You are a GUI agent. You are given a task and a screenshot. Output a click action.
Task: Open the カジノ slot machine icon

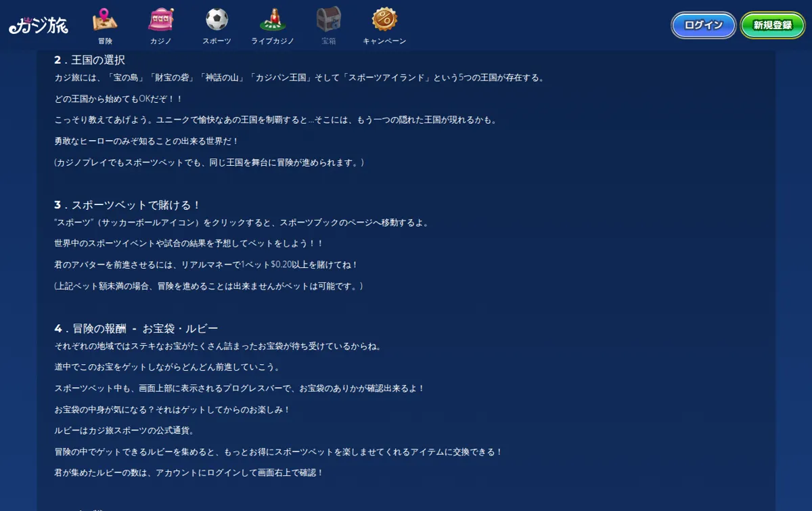click(161, 19)
